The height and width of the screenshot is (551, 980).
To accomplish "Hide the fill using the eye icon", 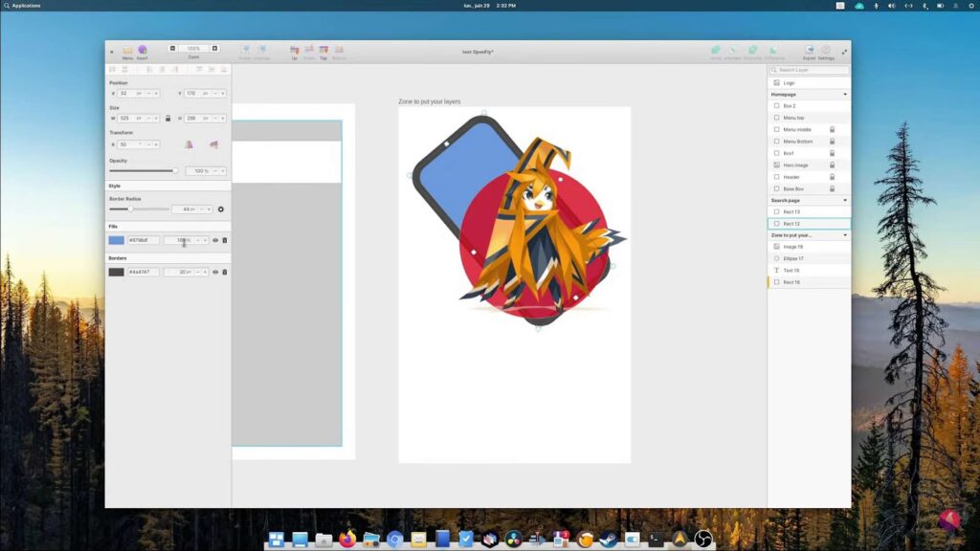I will [215, 240].
